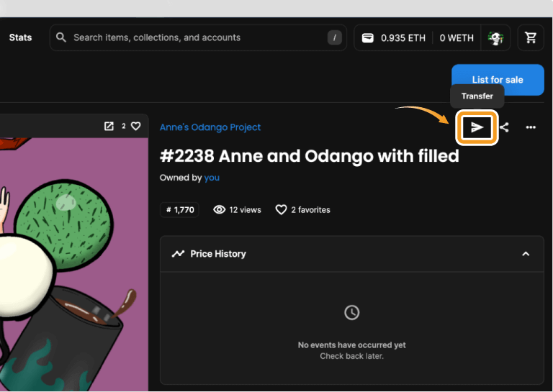Click the slash shortcut badge in the search bar
This screenshot has height=392, width=553.
[x=334, y=37]
